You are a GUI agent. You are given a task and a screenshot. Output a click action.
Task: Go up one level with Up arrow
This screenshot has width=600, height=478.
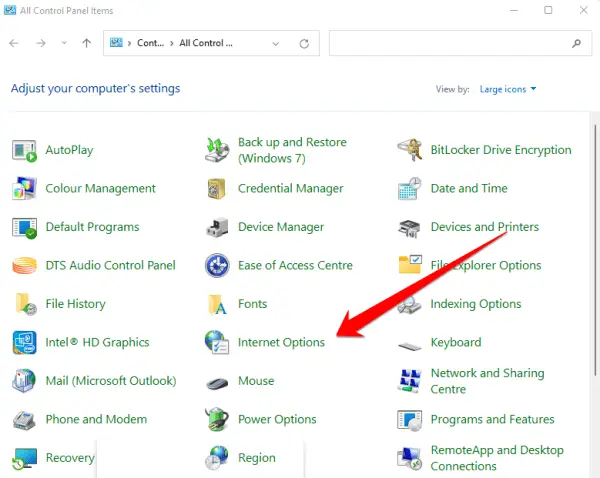tap(87, 43)
